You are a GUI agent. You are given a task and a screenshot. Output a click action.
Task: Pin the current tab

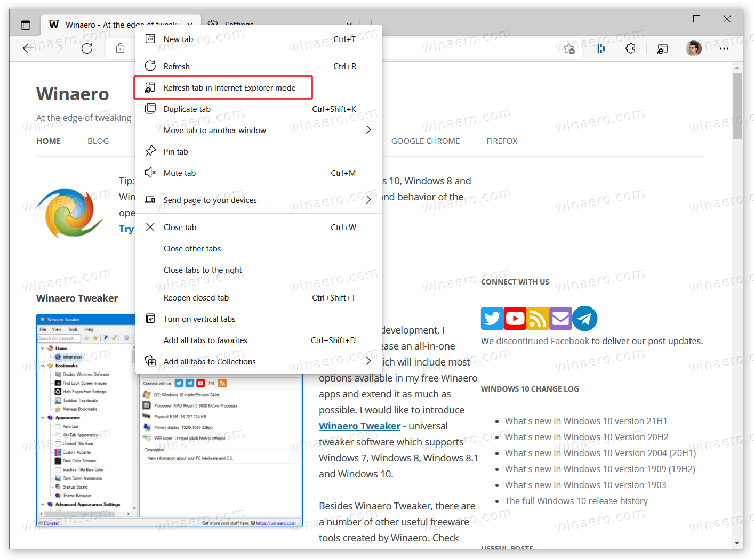pyautogui.click(x=175, y=151)
